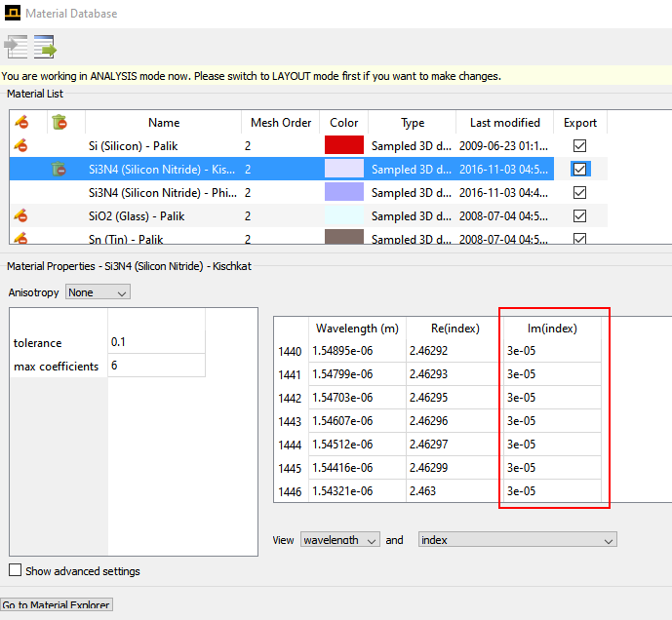Open the Anisotropy dropdown

coord(97,292)
